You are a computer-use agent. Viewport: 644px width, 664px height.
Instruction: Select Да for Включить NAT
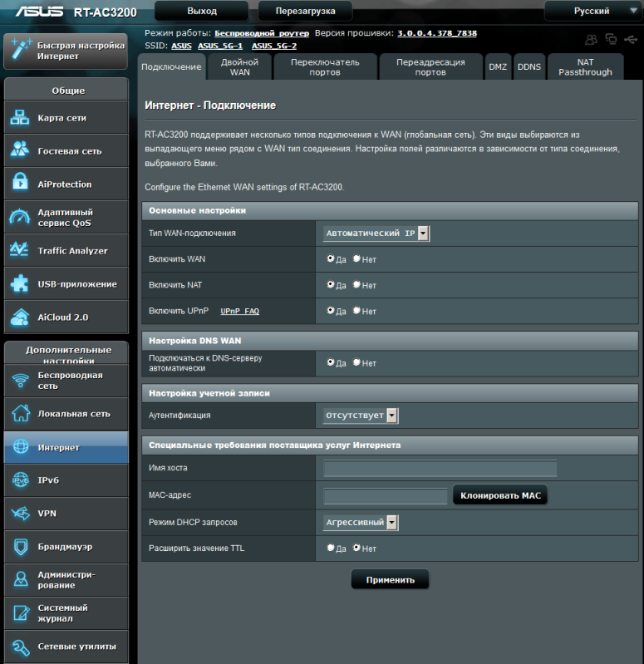pyautogui.click(x=330, y=284)
